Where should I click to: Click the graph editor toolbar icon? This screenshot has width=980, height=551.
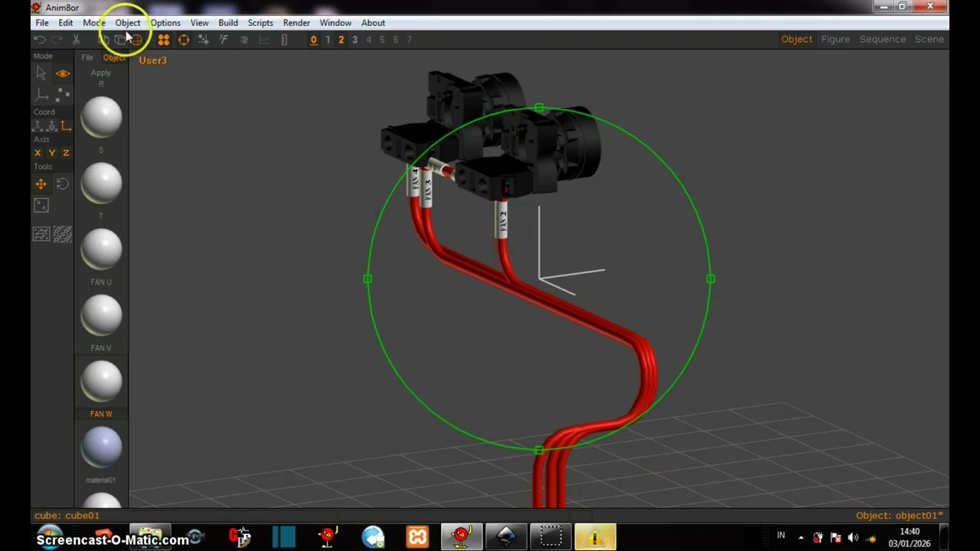click(x=265, y=40)
